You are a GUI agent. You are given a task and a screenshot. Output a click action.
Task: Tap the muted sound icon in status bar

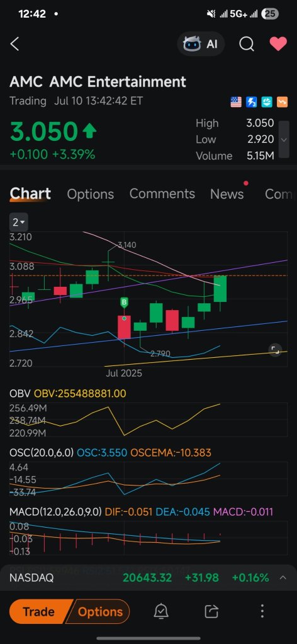click(x=211, y=14)
